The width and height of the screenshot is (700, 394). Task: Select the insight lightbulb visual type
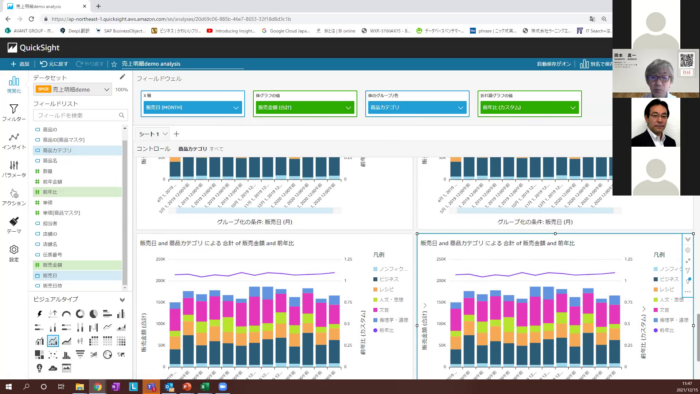(x=39, y=368)
